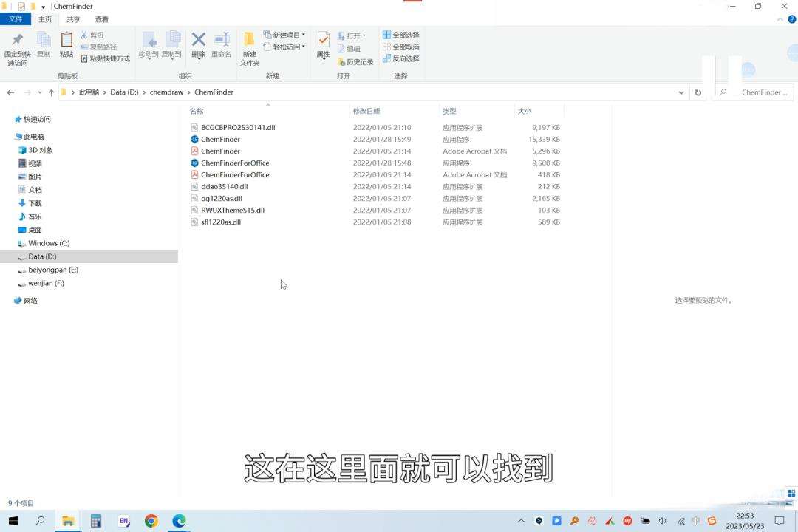Click This PC in the address path
798x532 pixels.
89,92
